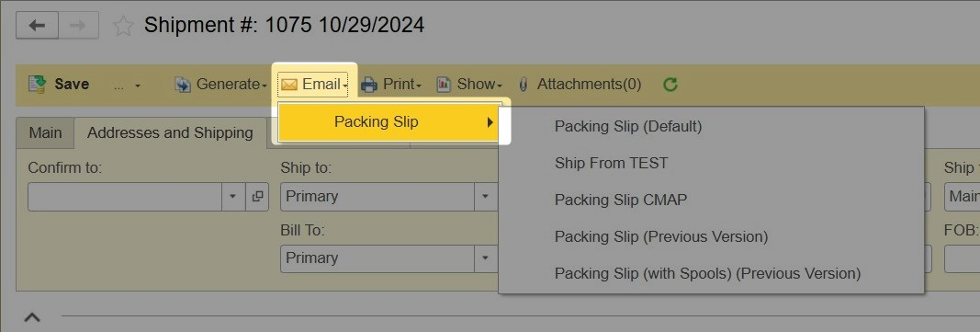Collapse section using the up chevron
Image resolution: width=980 pixels, height=332 pixels.
pos(32,317)
